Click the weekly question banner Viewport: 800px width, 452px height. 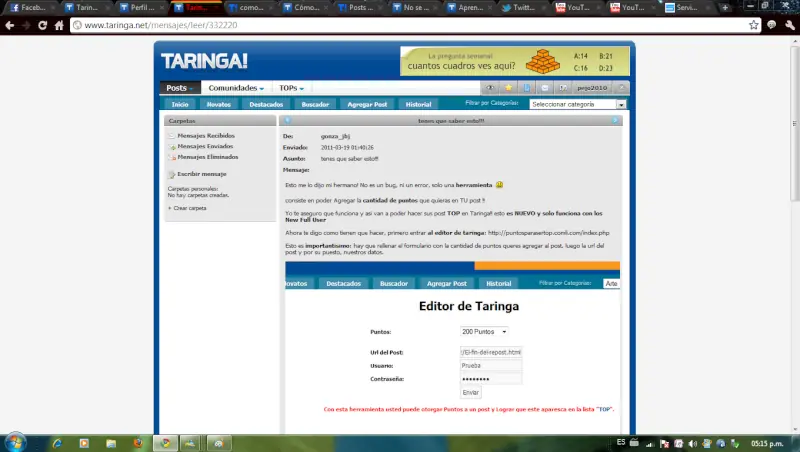click(x=515, y=61)
